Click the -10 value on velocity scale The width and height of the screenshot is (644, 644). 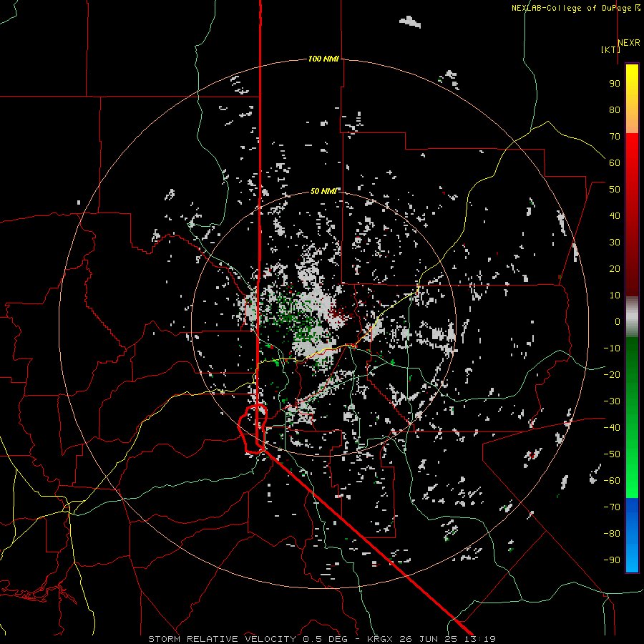[x=612, y=348]
